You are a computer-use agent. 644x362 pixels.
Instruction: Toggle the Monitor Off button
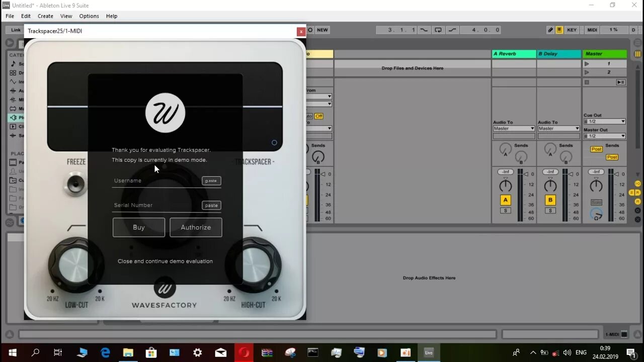coord(319,116)
